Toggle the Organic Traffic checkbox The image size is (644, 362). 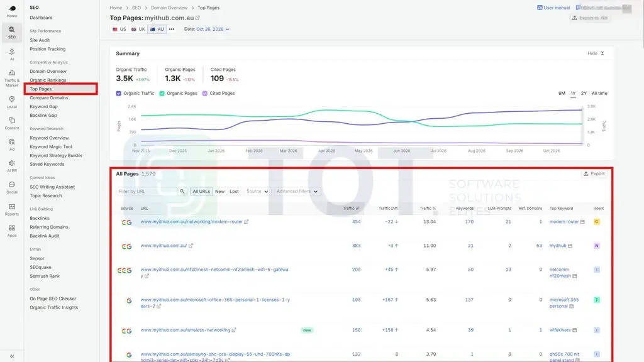click(119, 93)
